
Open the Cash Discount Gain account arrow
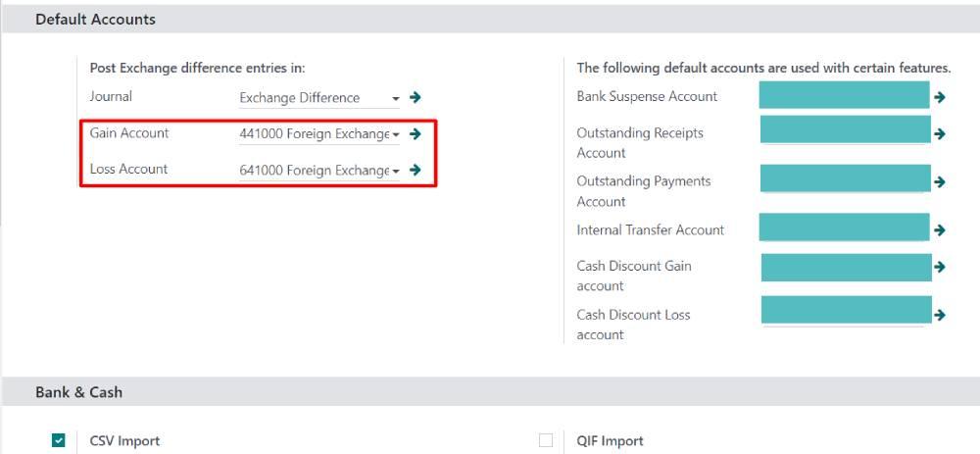tap(939, 267)
